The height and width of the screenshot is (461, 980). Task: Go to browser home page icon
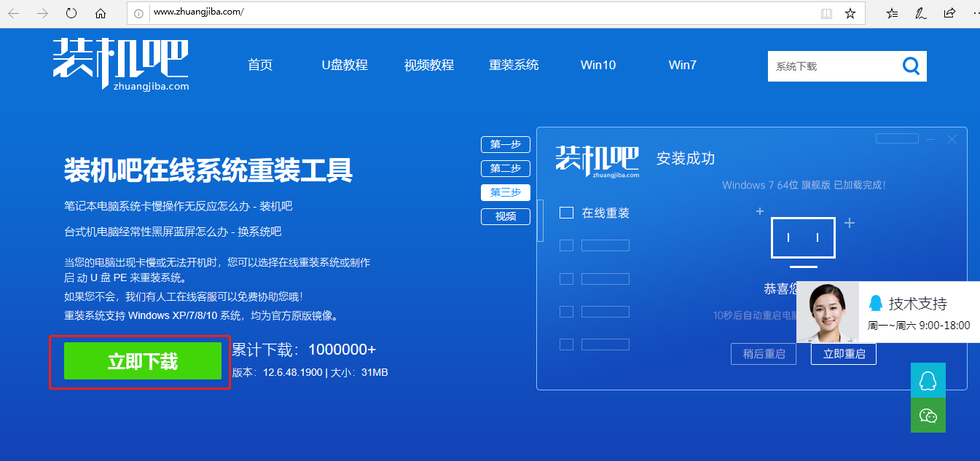click(101, 13)
